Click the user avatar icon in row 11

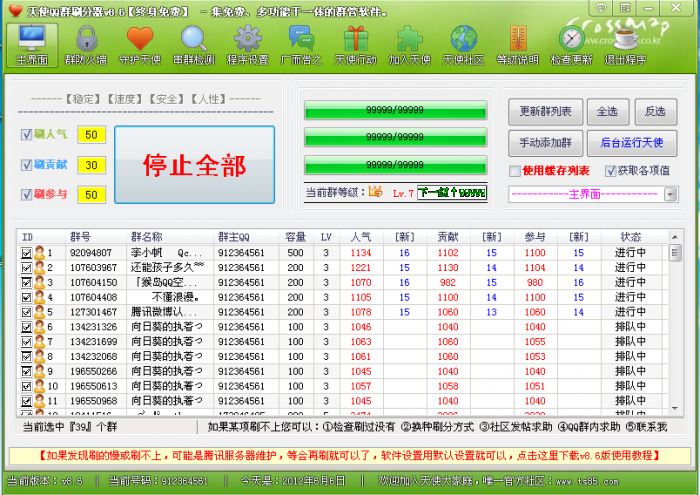pyautogui.click(x=39, y=401)
